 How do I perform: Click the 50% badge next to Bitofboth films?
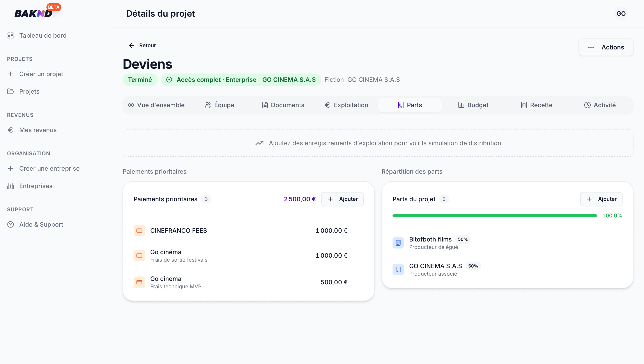[463, 240]
